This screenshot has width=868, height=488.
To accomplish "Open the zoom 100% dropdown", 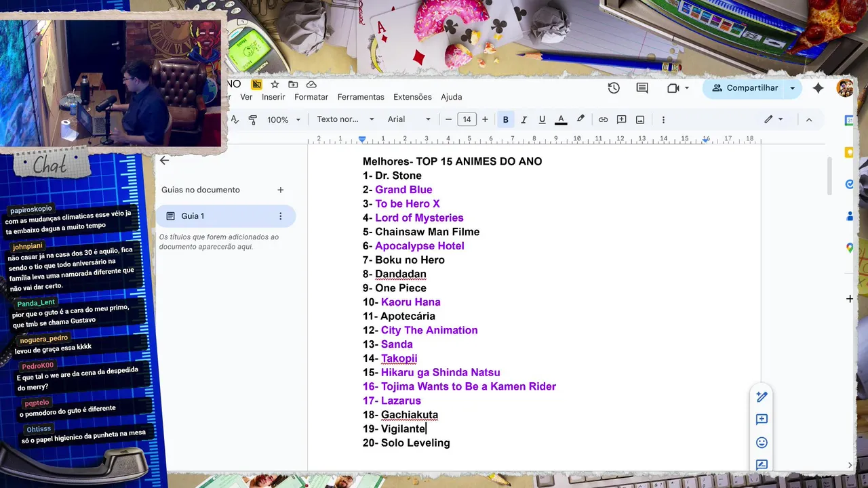I will click(x=283, y=119).
